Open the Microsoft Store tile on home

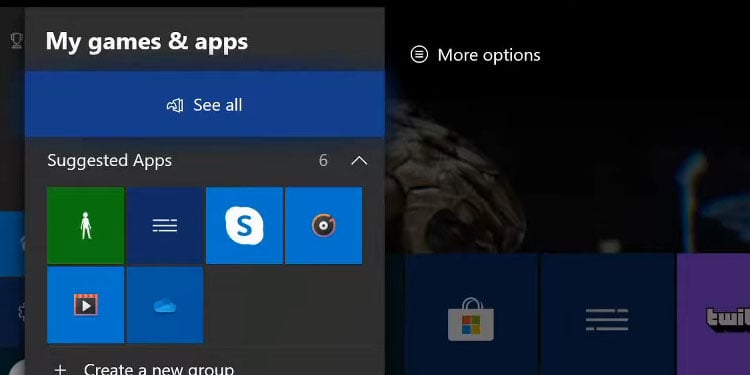coord(471,315)
